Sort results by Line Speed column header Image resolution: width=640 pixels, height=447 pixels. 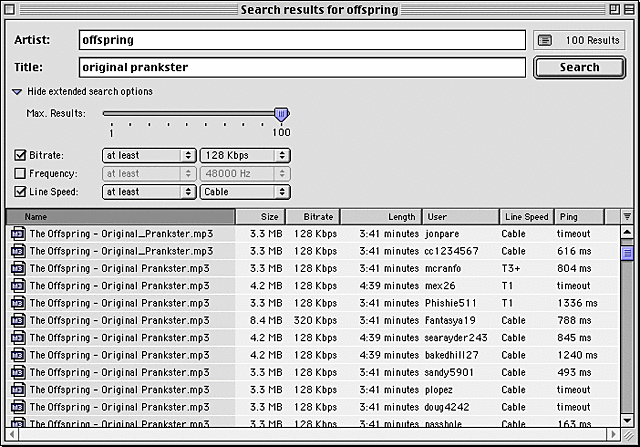click(527, 217)
